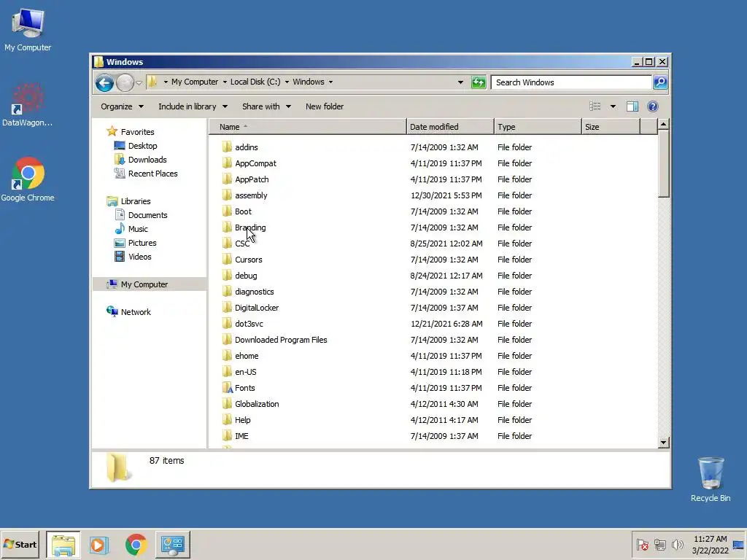This screenshot has height=560, width=747.
Task: Click the Search magnifier button
Action: pyautogui.click(x=660, y=82)
